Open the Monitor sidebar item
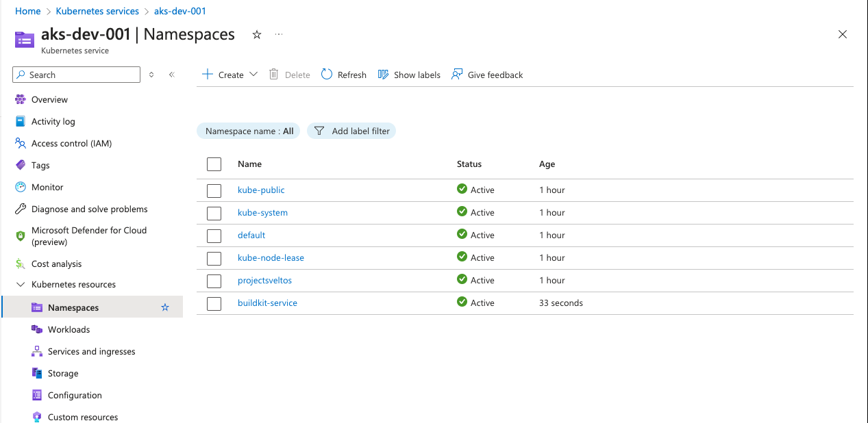868x423 pixels. 47,187
